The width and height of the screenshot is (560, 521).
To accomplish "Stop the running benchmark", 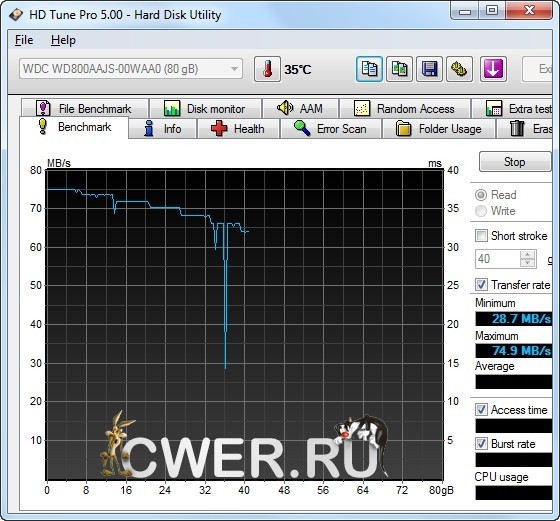I will (515, 162).
